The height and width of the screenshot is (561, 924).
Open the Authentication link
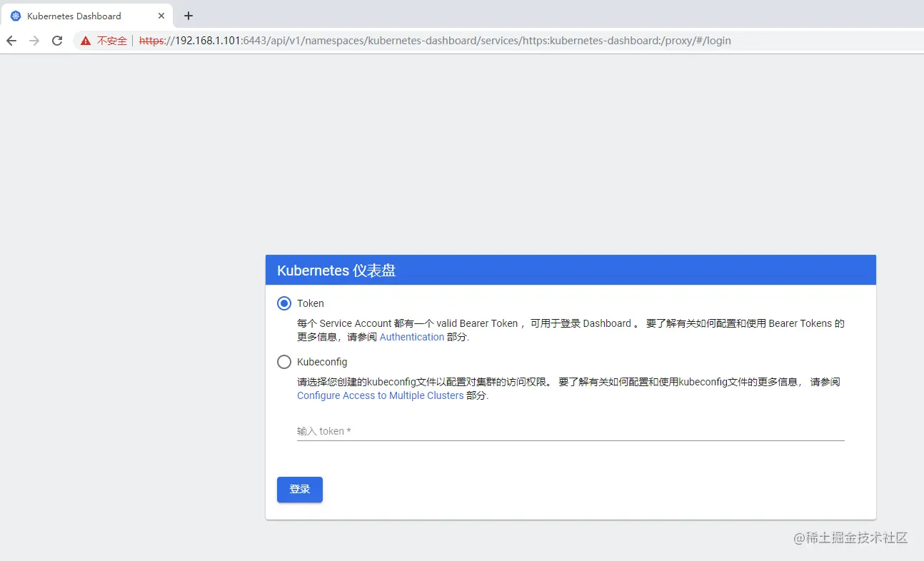[412, 337]
